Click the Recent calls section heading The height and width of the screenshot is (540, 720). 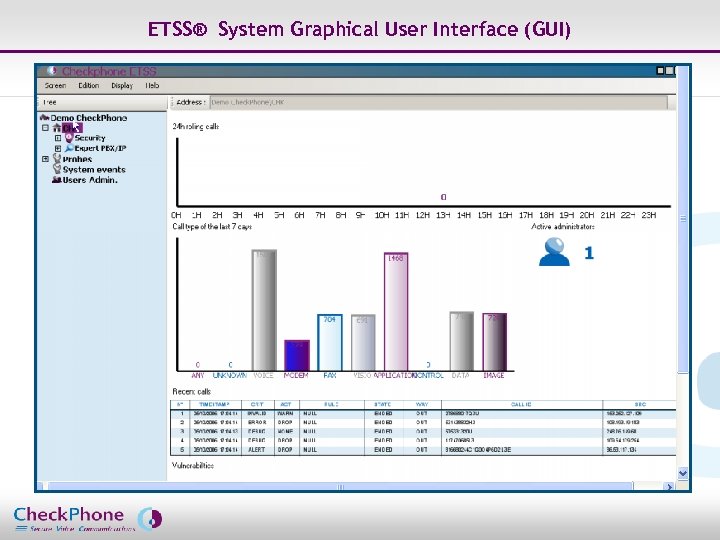click(191, 392)
